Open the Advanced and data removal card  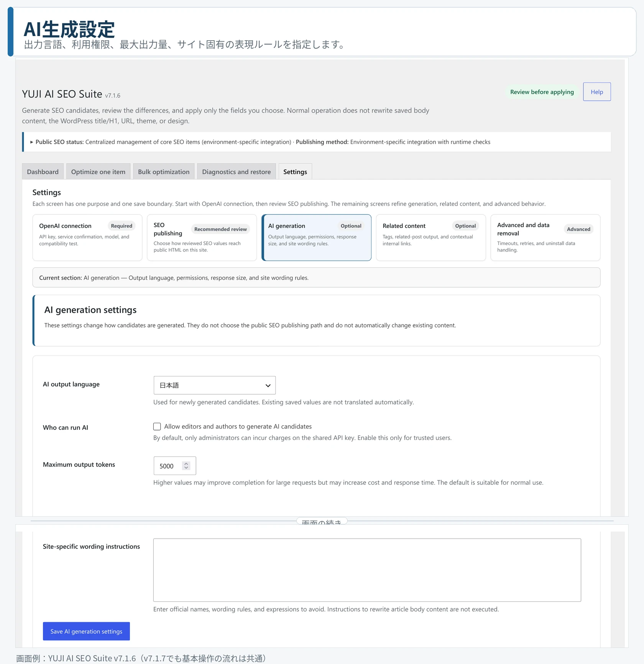pos(545,237)
